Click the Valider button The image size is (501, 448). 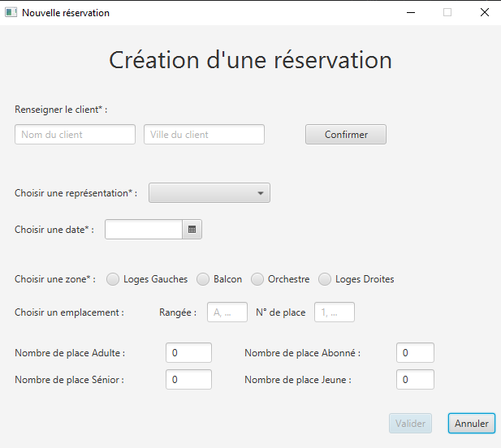pyautogui.click(x=410, y=424)
